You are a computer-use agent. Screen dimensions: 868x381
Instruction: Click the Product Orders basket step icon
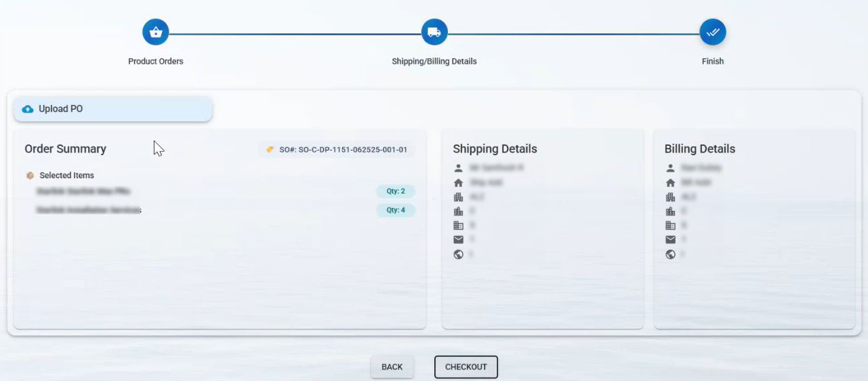(155, 32)
